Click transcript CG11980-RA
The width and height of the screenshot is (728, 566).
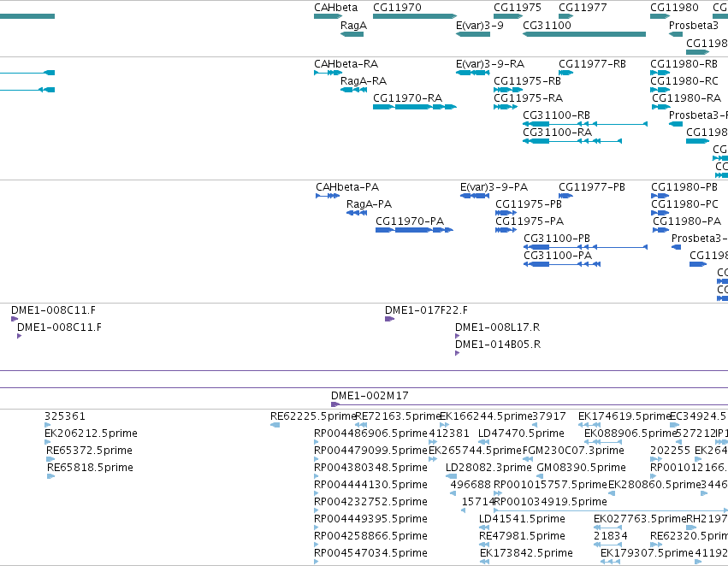(660, 107)
